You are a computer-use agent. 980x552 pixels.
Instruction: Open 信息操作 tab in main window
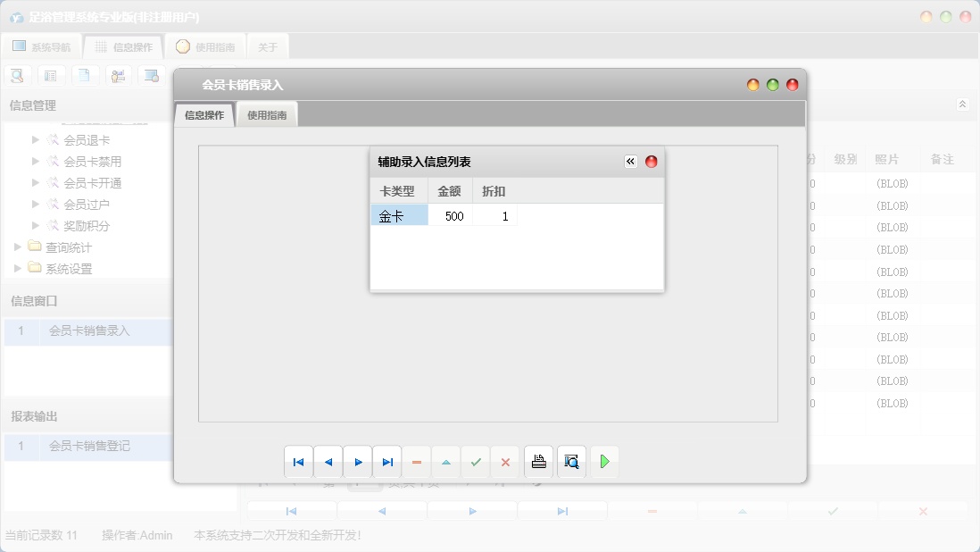click(124, 46)
